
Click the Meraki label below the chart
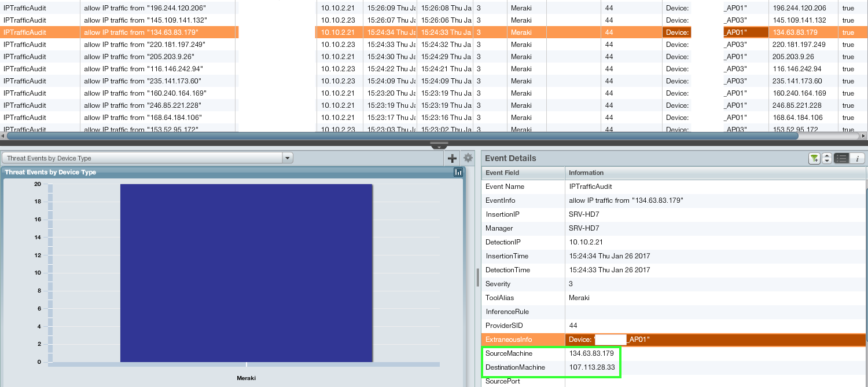click(x=247, y=378)
